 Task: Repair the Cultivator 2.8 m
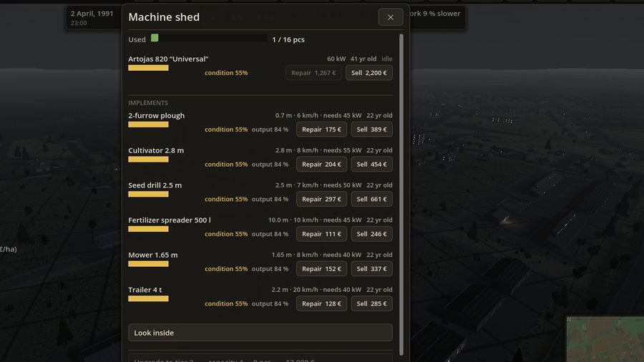(x=321, y=164)
